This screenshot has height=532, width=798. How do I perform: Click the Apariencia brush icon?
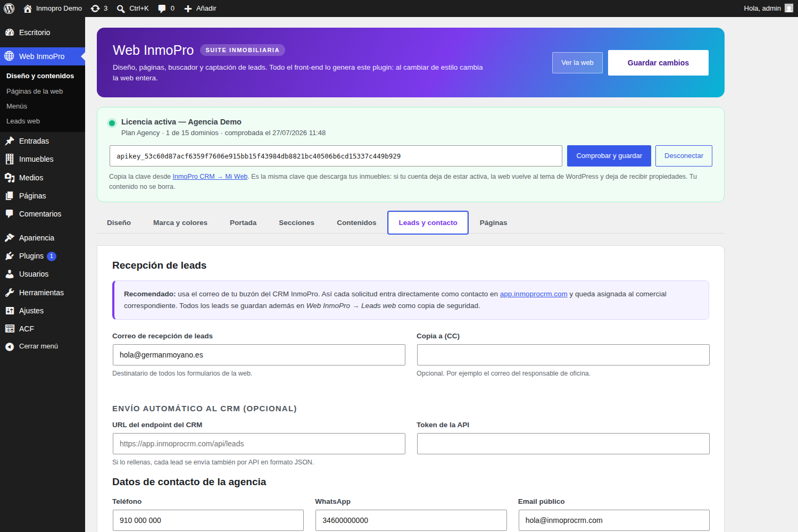(x=10, y=238)
